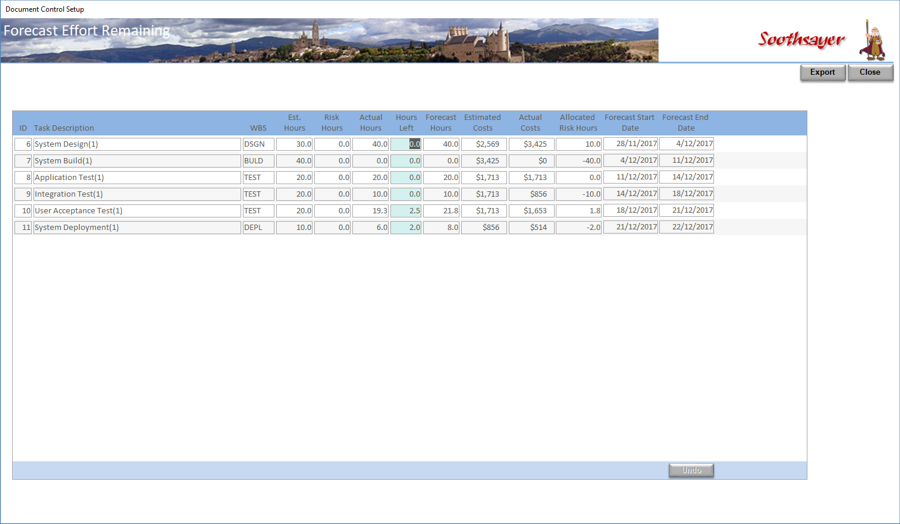Click Forecast Hours 21.8 cell
This screenshot has height=524, width=900.
click(x=441, y=211)
